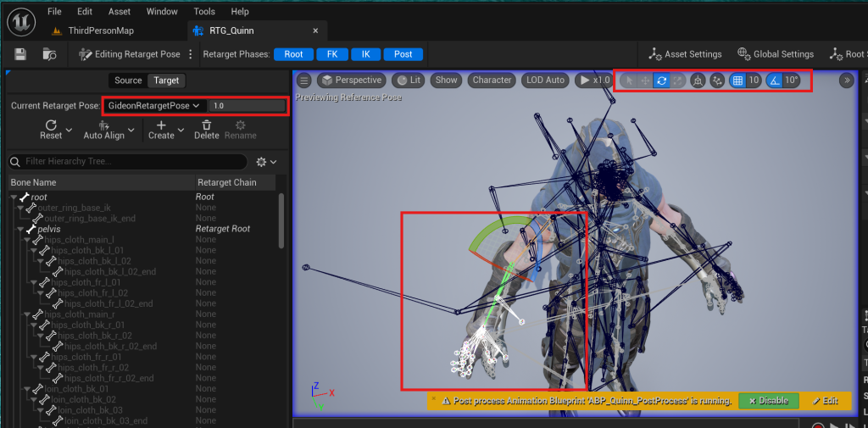868x428 pixels.
Task: Click the Create plus icon
Action: tap(161, 125)
